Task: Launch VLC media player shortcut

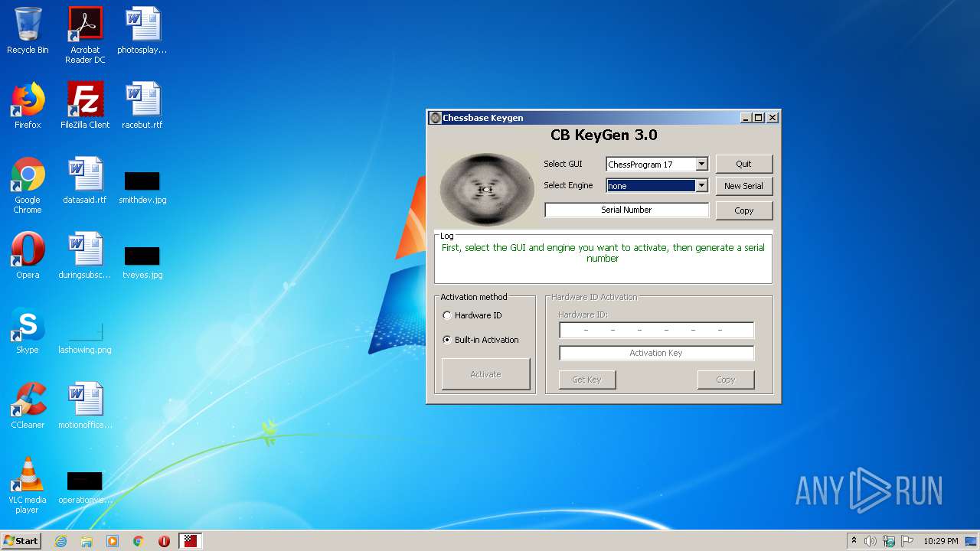Action: (x=28, y=485)
